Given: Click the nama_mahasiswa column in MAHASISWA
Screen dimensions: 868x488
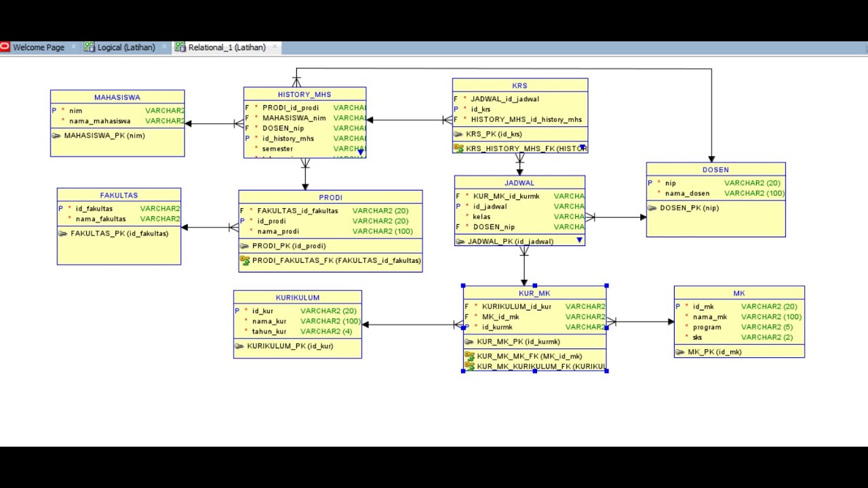Looking at the screenshot, I should pos(100,121).
